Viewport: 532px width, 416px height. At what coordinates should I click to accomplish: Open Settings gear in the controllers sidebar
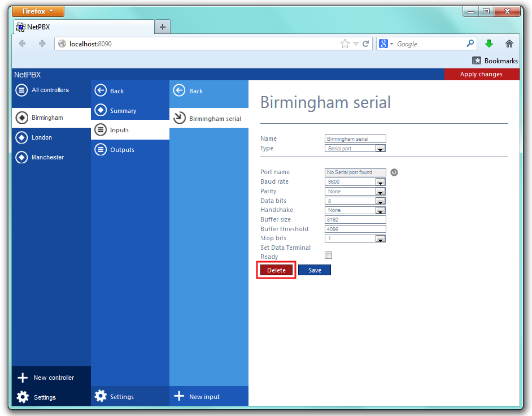coord(23,397)
